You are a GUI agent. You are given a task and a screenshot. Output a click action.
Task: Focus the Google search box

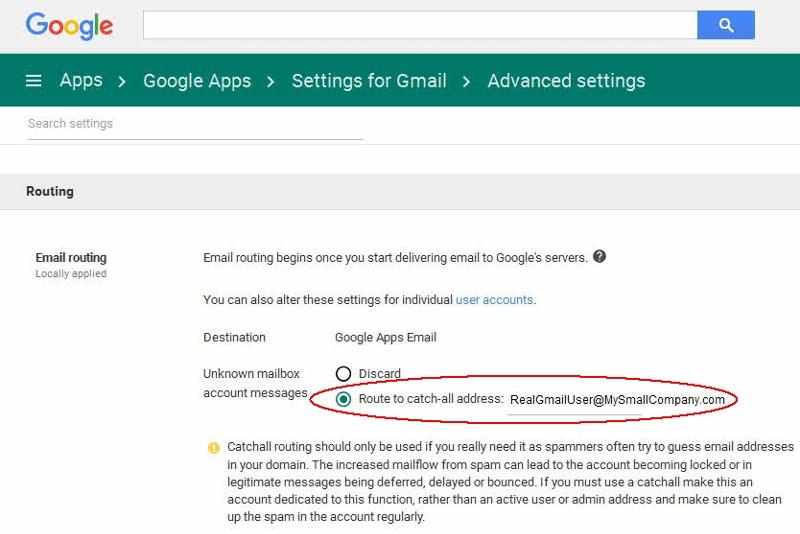[420, 25]
